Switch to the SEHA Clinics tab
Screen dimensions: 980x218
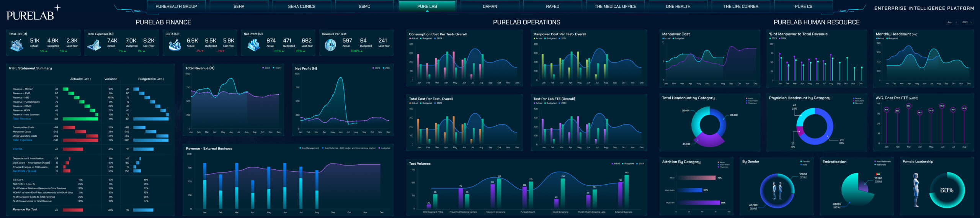pos(302,7)
